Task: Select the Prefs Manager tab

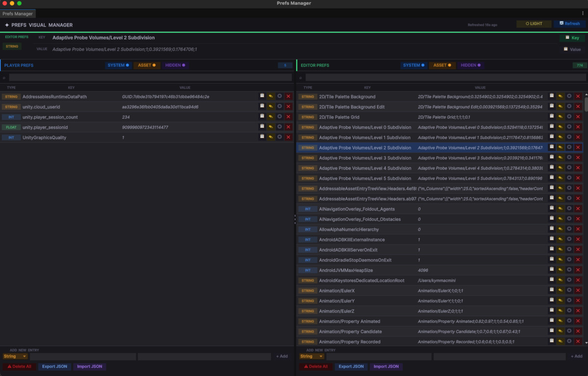Action: 18,14
